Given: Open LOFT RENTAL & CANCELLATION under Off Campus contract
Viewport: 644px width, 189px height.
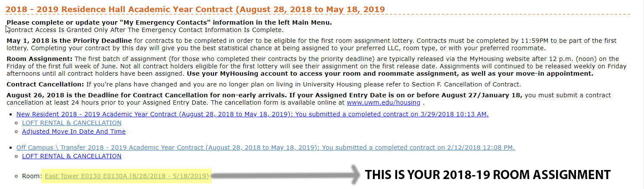Looking at the screenshot, I should (72, 156).
